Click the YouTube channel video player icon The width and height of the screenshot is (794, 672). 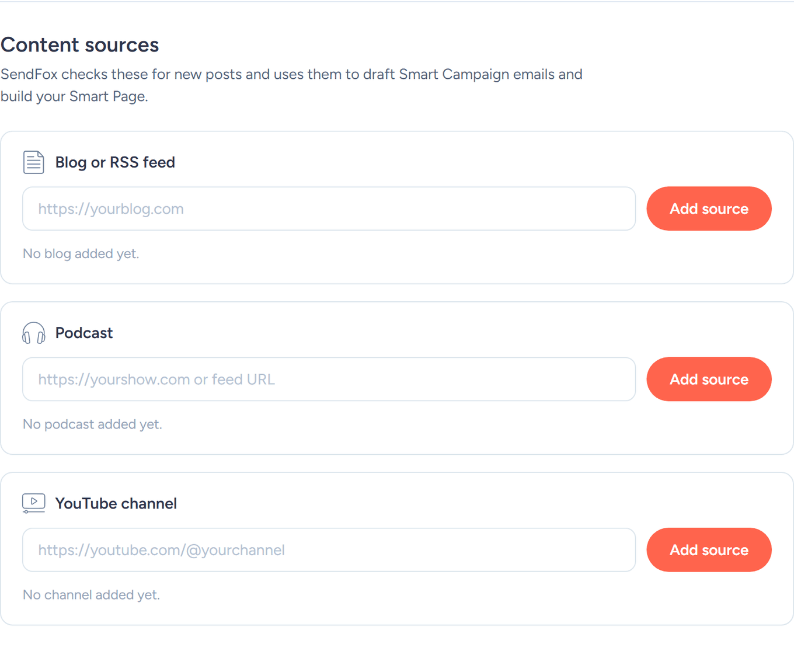click(33, 503)
